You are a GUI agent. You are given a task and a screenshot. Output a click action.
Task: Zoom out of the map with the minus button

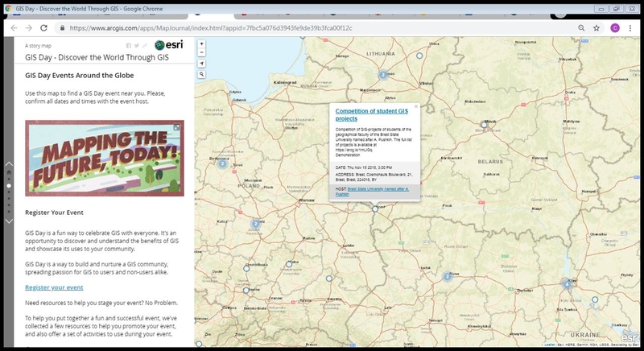click(201, 52)
